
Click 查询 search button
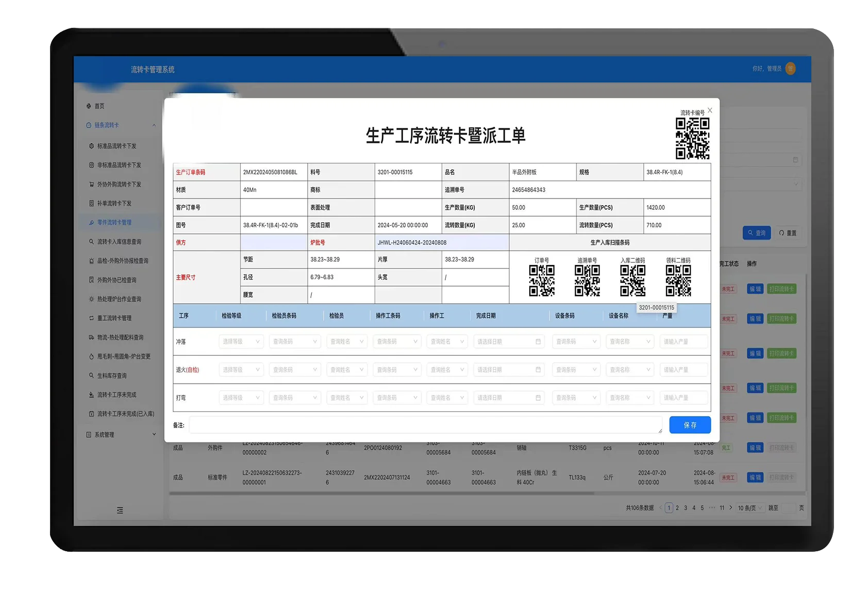pos(757,233)
